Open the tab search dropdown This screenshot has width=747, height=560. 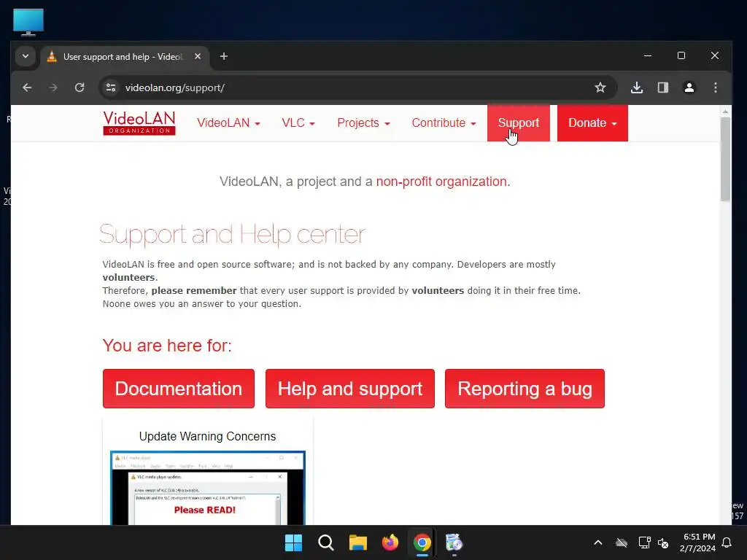pos(26,56)
